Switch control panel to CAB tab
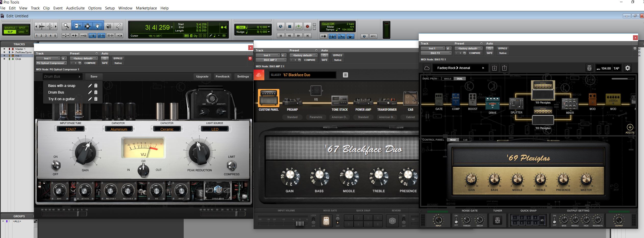The height and width of the screenshot is (238, 644). pos(465,140)
